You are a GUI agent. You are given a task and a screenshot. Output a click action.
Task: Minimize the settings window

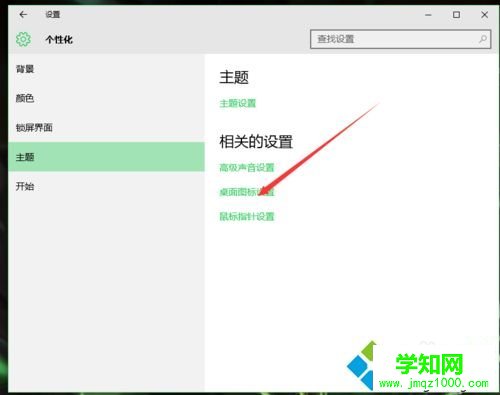pos(428,15)
